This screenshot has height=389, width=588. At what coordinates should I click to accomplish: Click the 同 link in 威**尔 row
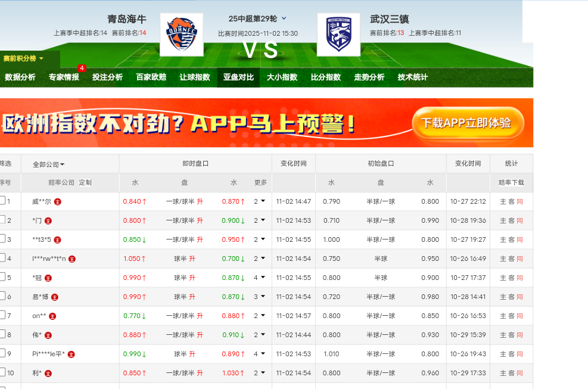(519, 201)
